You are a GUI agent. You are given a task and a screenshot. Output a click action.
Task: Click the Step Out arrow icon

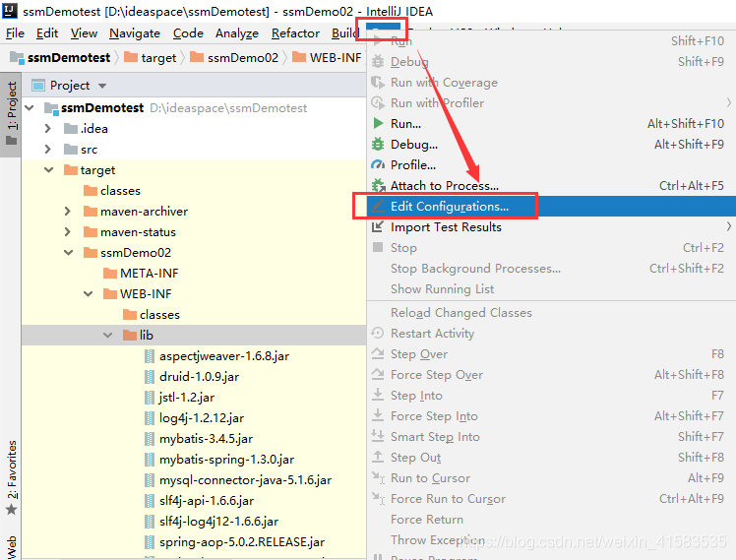[x=378, y=457]
